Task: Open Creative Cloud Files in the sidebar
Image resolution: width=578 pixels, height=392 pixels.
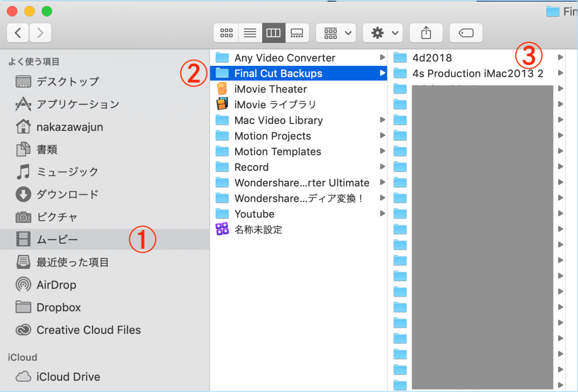Action: 105,330
